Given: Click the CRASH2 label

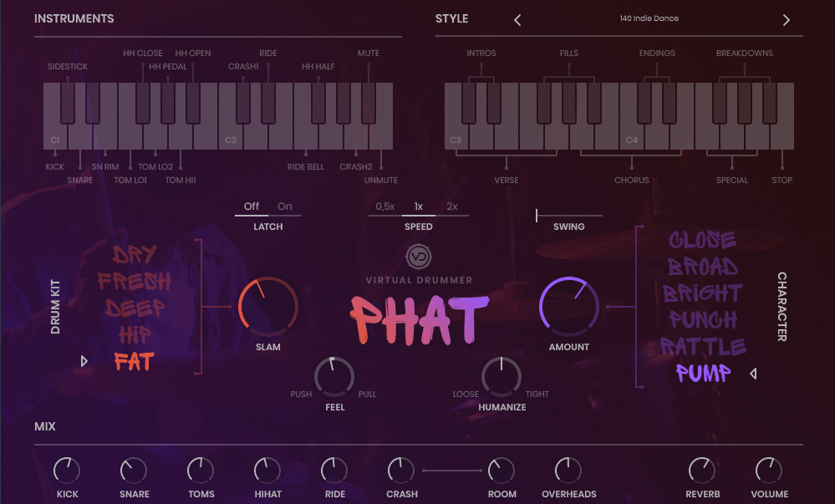Looking at the screenshot, I should [x=356, y=167].
